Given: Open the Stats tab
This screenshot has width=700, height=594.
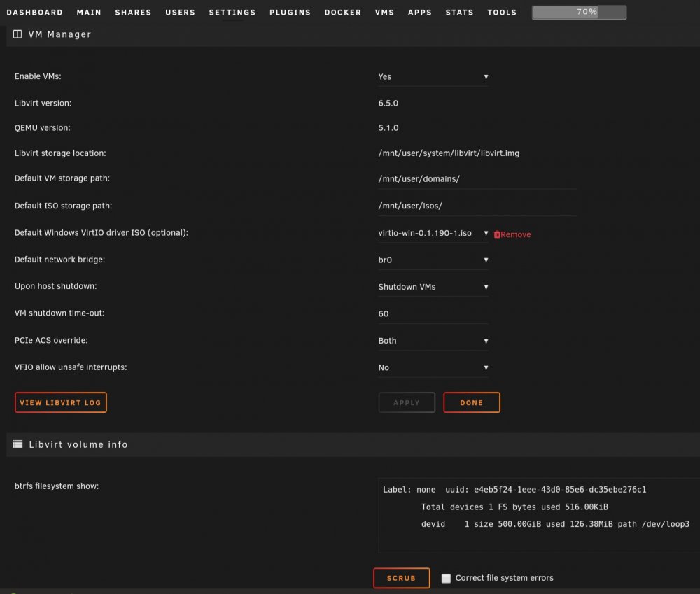Looking at the screenshot, I should coord(459,13).
